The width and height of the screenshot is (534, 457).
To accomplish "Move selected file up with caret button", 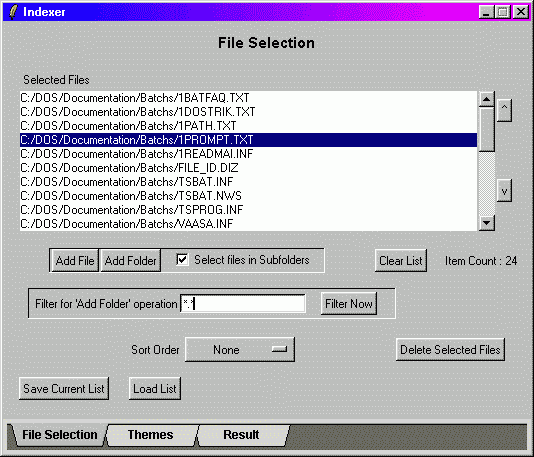I will point(504,110).
